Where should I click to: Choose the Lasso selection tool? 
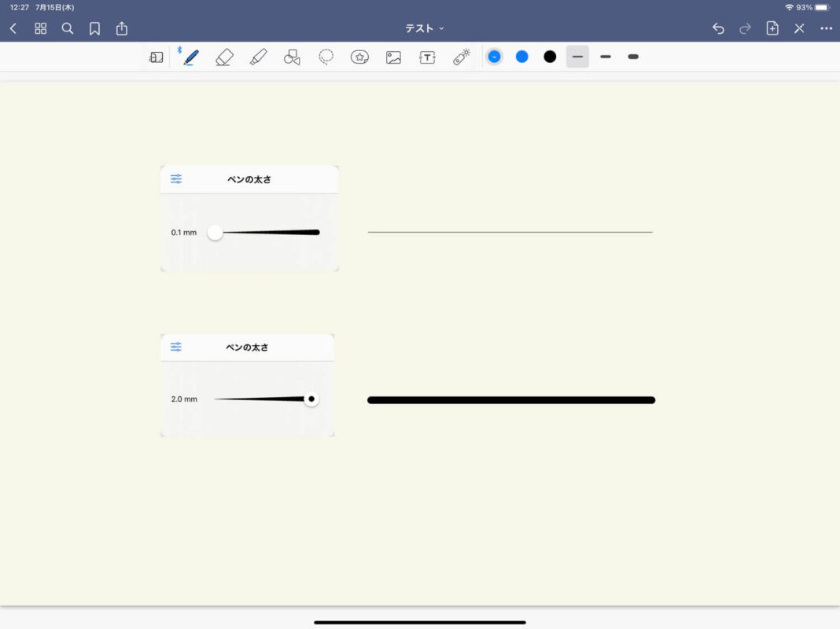pyautogui.click(x=326, y=57)
